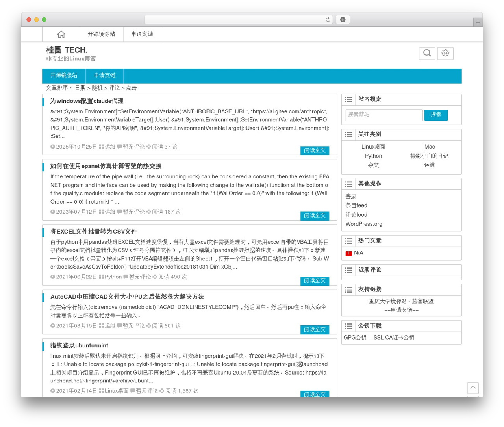Open the Python category in sidebar
Viewport: 504px width, 427px height.
pyautogui.click(x=373, y=156)
